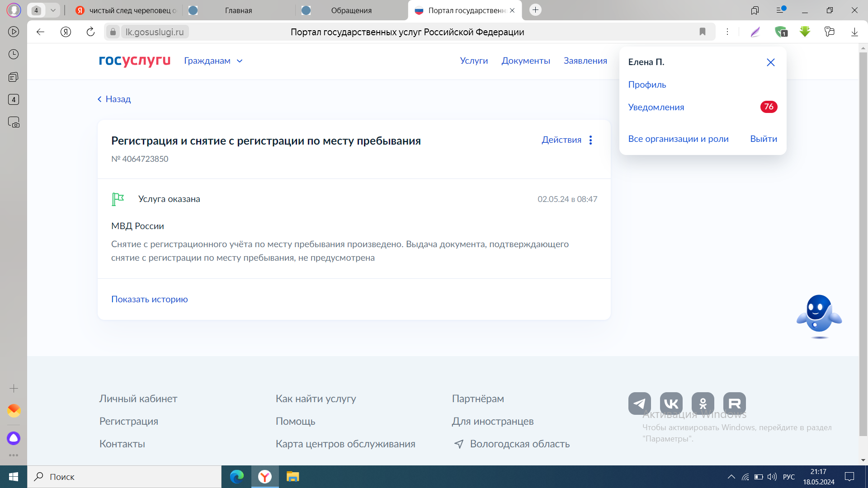This screenshot has width=868, height=488.
Task: Open the Документы menu item
Action: pos(525,61)
